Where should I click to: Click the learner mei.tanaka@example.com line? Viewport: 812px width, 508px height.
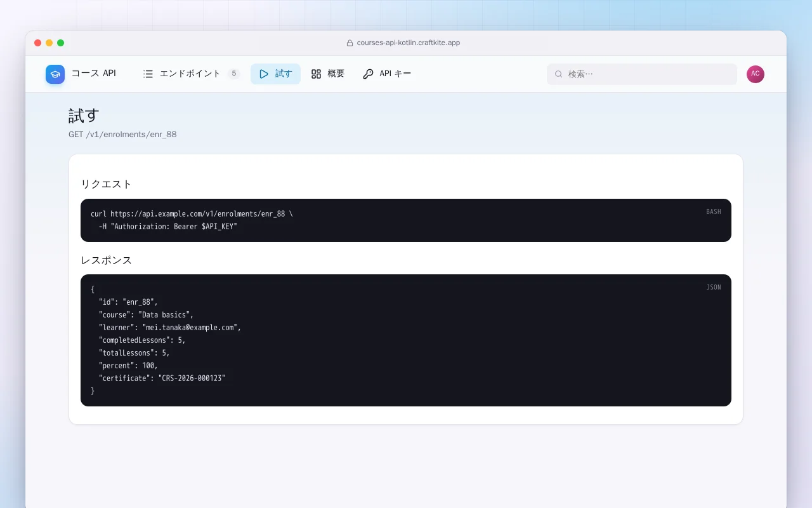[170, 328]
